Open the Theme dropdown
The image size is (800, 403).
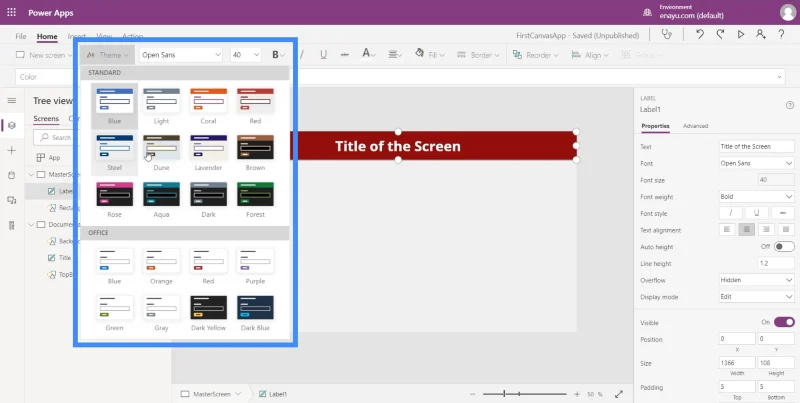(x=108, y=55)
